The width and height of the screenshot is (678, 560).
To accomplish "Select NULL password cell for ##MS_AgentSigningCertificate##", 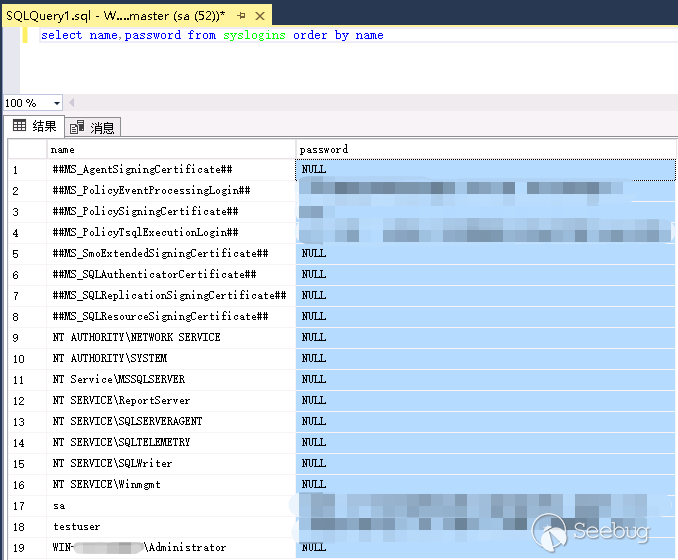I will [485, 170].
